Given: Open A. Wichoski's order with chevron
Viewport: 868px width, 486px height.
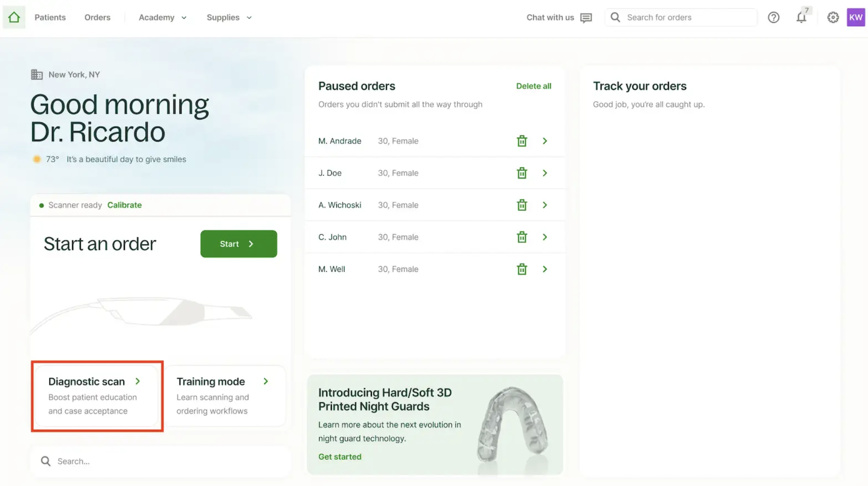Looking at the screenshot, I should coord(545,205).
